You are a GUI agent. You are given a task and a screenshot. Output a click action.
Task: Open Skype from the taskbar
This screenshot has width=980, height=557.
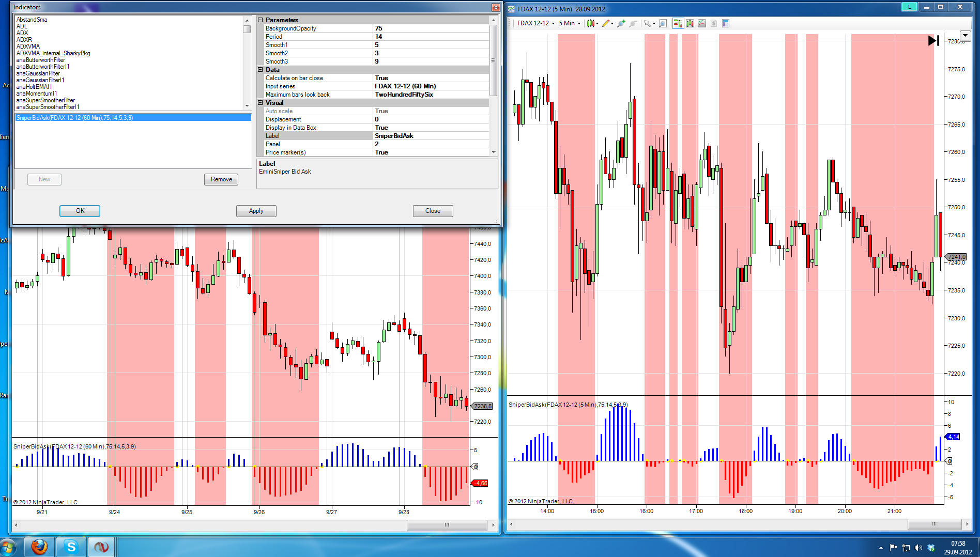tap(71, 547)
